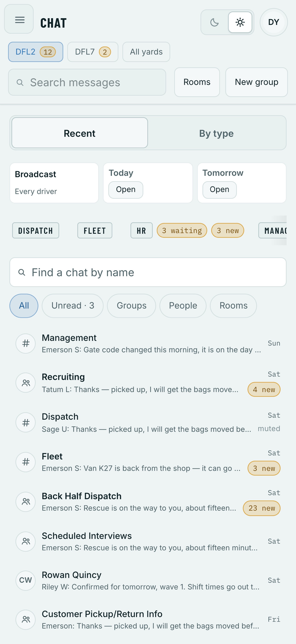Jump to the DISPATCH category chip
The height and width of the screenshot is (644, 296).
pos(36,231)
